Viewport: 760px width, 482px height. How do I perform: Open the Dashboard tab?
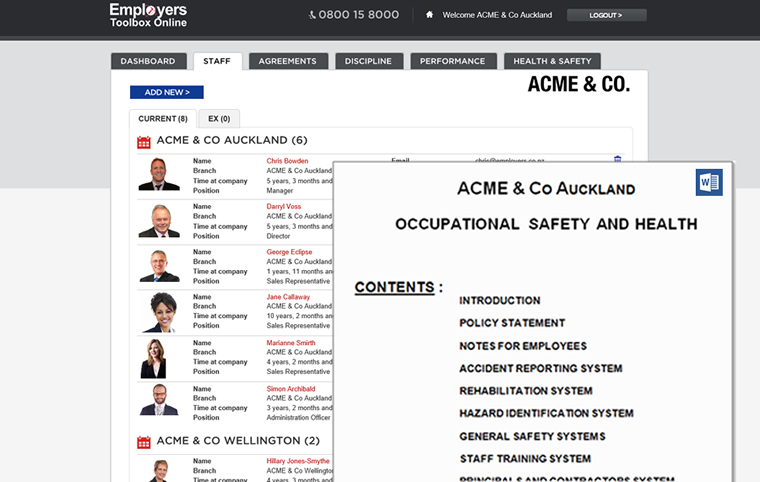(148, 61)
